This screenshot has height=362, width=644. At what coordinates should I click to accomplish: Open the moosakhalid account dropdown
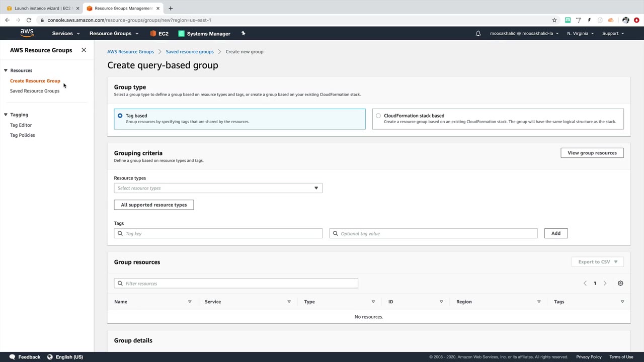click(524, 34)
